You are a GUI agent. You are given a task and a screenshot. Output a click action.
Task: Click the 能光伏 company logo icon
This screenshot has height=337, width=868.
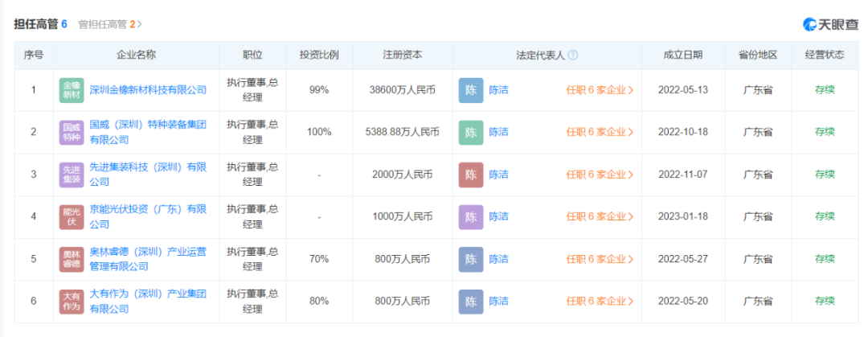[x=72, y=216]
